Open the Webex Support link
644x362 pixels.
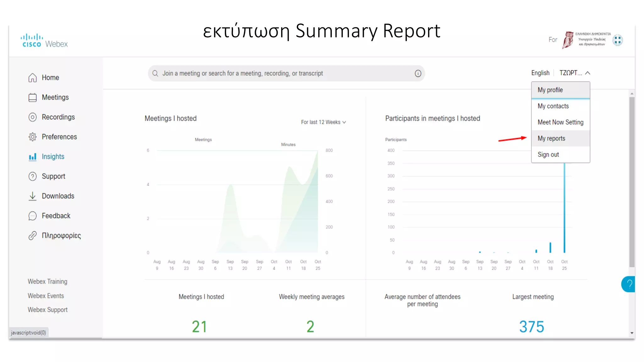pos(47,310)
